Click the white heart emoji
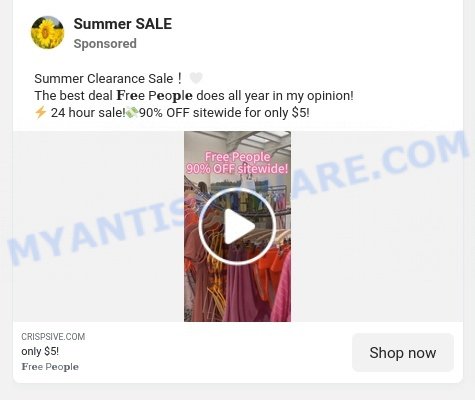 click(196, 78)
